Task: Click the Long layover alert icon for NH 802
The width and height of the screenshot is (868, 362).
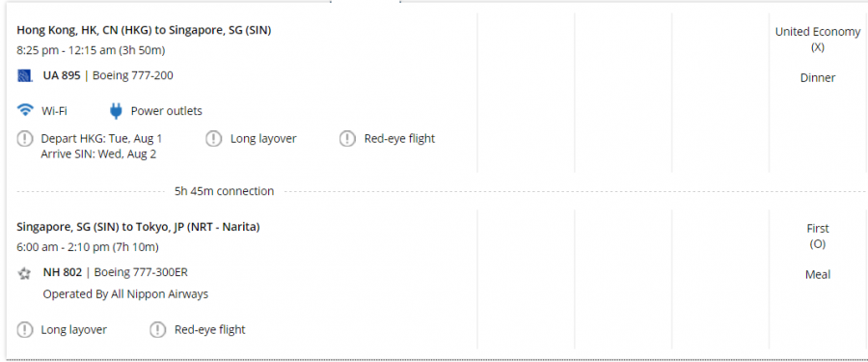Action: [x=25, y=330]
